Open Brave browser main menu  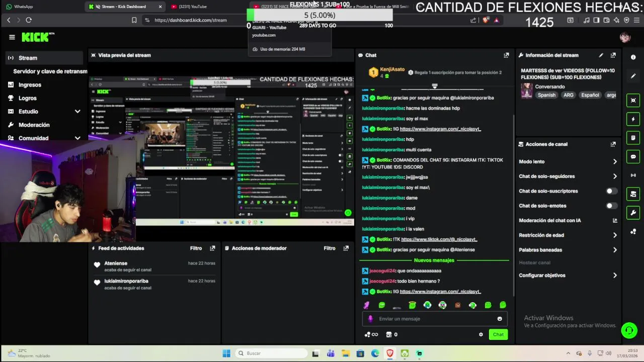click(x=637, y=20)
